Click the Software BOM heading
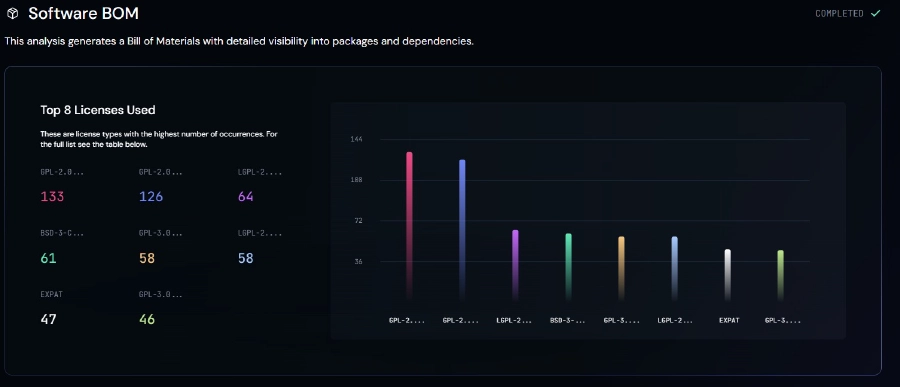The width and height of the screenshot is (900, 387). click(x=83, y=14)
